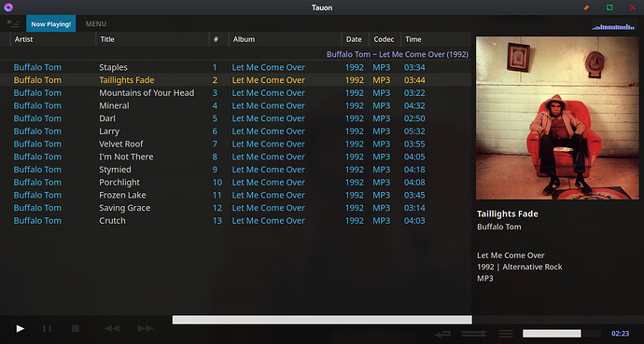Toggle shuffle/random mode icon
This screenshot has width=644, height=344.
click(474, 334)
